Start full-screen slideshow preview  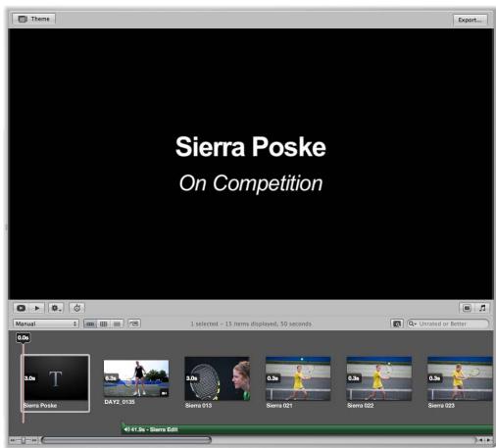tap(22, 308)
